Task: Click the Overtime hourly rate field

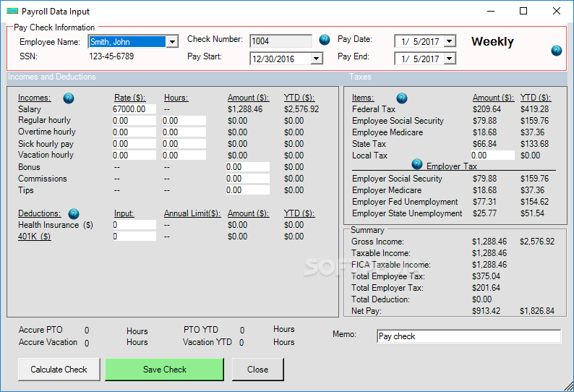Action: (134, 132)
